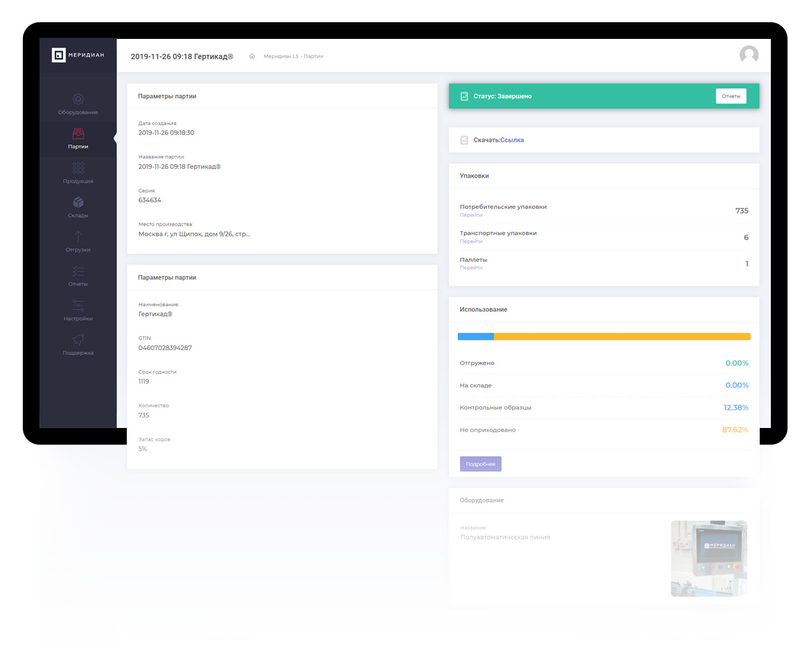Click the Поддержка support icon
Image resolution: width=812 pixels, height=662 pixels.
coord(78,340)
